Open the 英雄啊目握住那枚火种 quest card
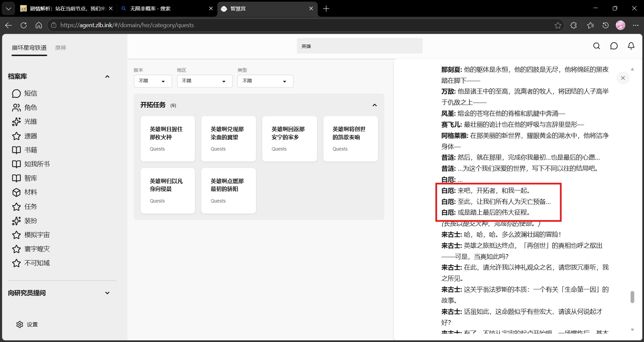Image resolution: width=644 pixels, height=342 pixels. click(168, 139)
